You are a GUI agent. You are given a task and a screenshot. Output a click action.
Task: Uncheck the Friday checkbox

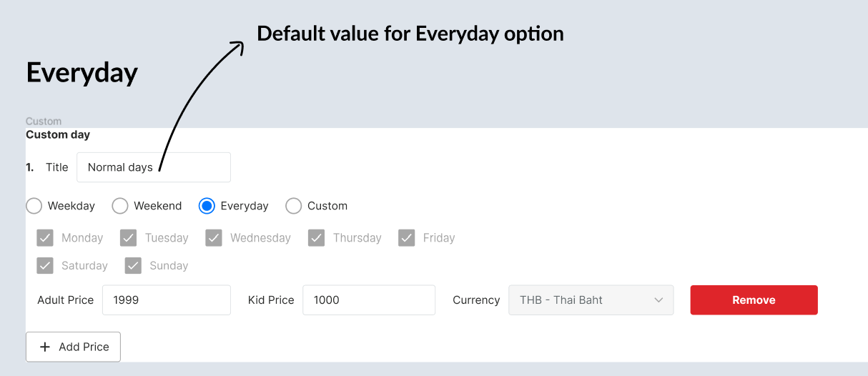coord(407,238)
